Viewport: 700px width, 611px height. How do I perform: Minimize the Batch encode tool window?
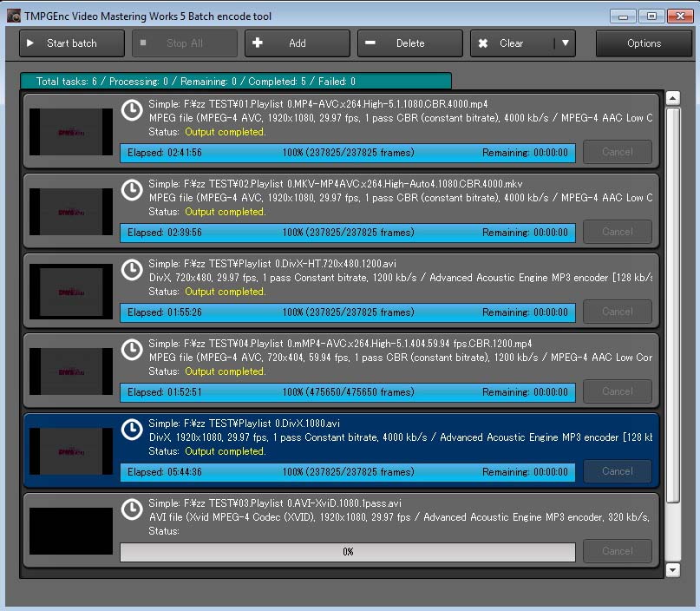tap(623, 16)
